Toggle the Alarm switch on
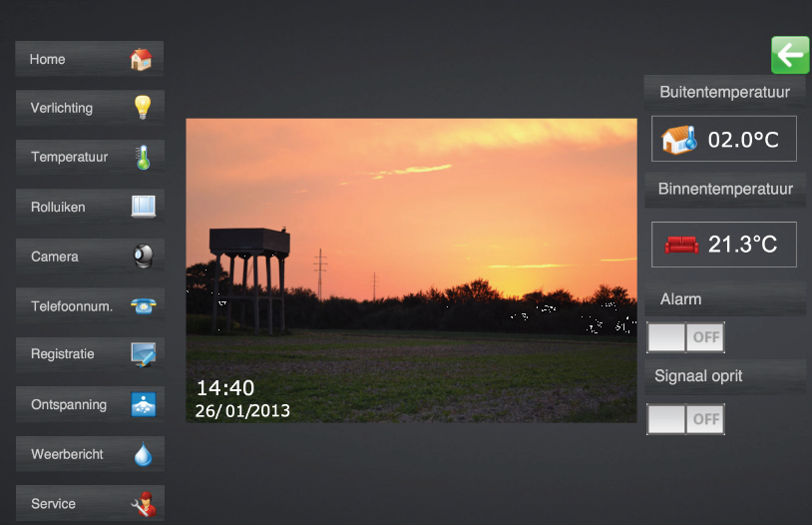 pos(685,337)
